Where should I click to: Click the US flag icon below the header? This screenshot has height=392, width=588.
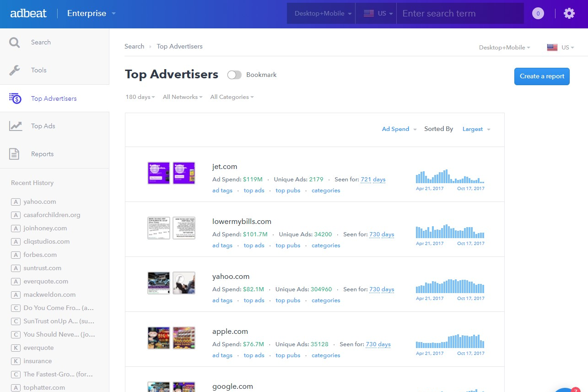click(x=552, y=48)
